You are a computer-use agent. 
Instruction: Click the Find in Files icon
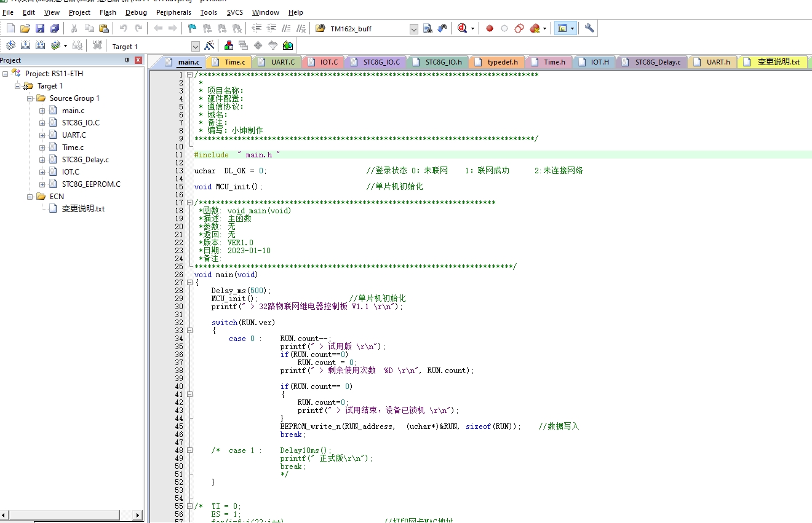click(x=428, y=28)
